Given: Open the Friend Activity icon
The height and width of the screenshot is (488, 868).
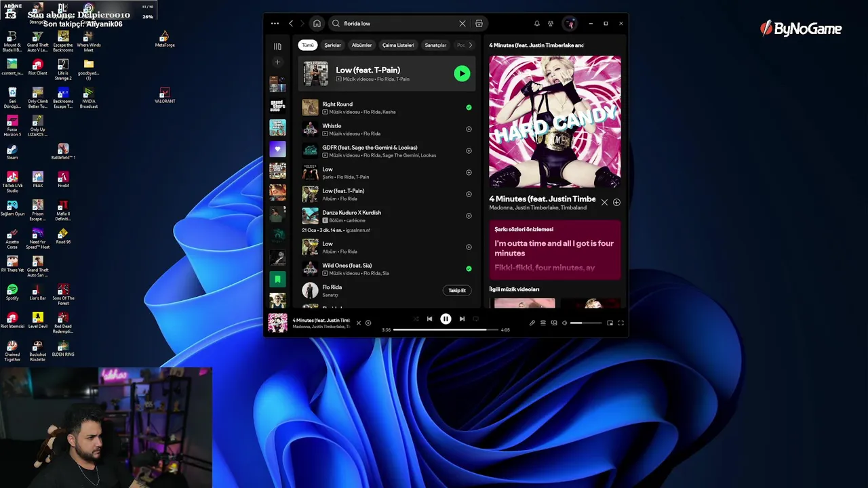Looking at the screenshot, I should 551,23.
